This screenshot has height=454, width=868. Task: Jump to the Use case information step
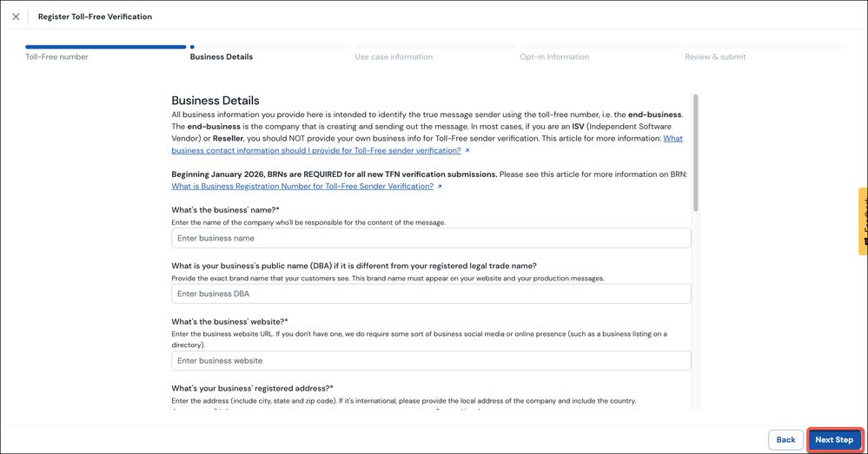click(394, 57)
